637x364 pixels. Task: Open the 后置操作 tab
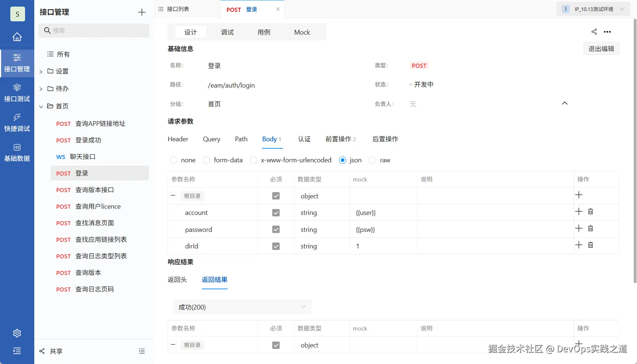(x=385, y=139)
